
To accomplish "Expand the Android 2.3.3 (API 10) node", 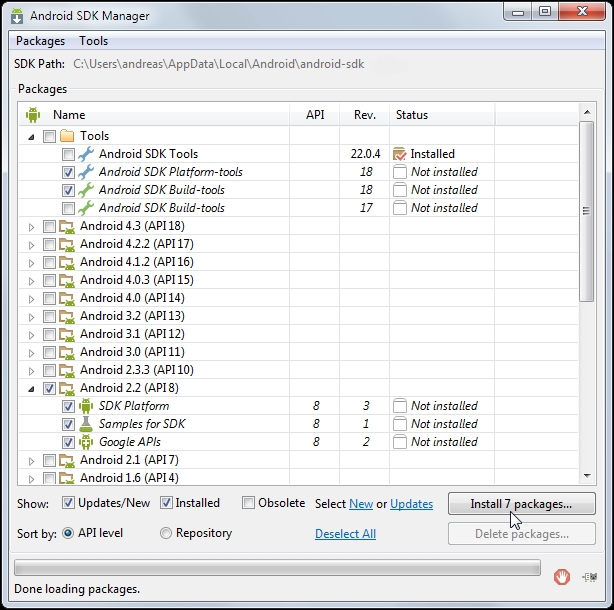I will tap(31, 371).
